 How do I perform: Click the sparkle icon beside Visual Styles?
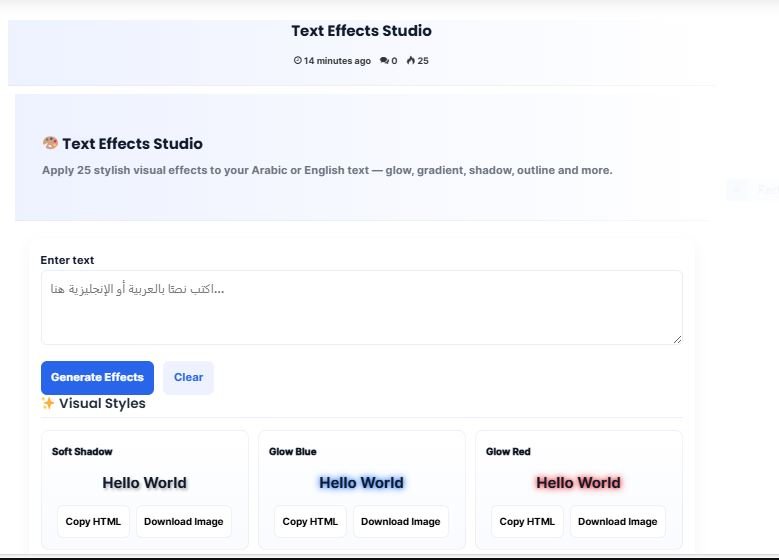[x=48, y=404]
